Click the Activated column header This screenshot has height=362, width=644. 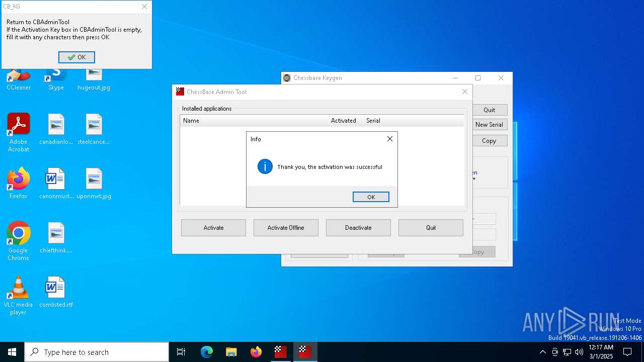click(344, 121)
